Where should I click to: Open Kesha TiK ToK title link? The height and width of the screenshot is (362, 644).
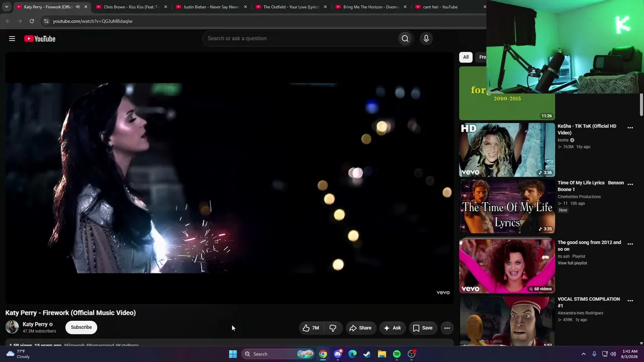tap(587, 129)
